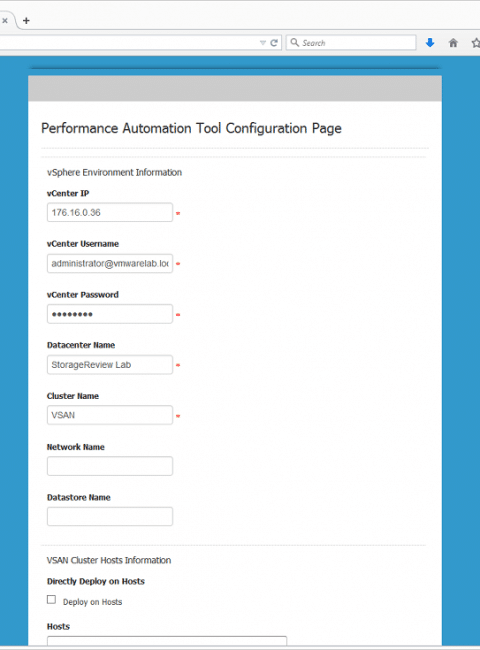Click the empty Network Name field
480x650 pixels.
coord(110,466)
